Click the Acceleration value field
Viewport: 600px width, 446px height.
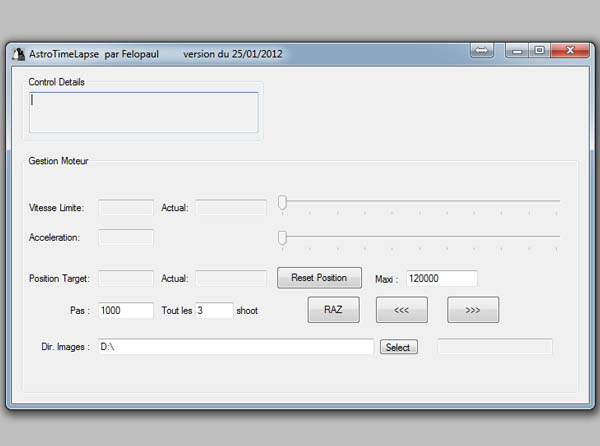coord(126,238)
